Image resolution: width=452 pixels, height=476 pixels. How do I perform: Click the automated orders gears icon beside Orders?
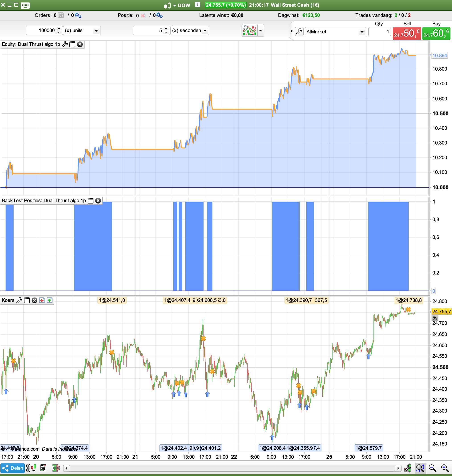[78, 15]
